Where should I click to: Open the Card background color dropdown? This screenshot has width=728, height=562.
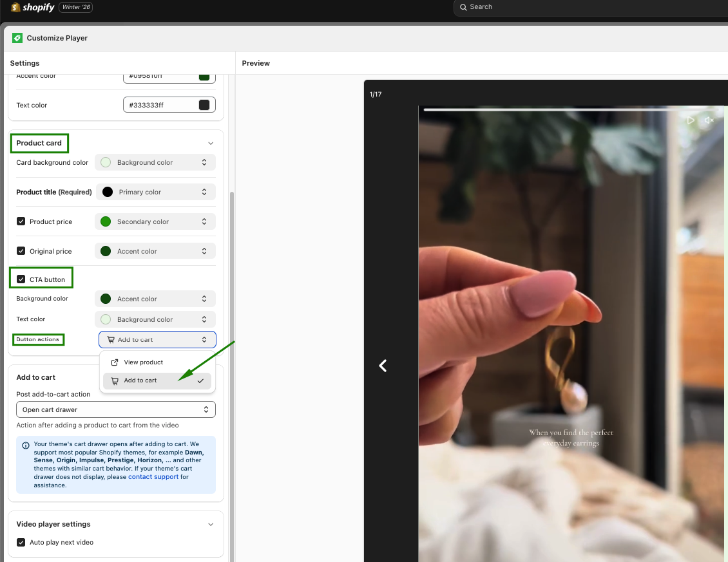[x=155, y=162]
